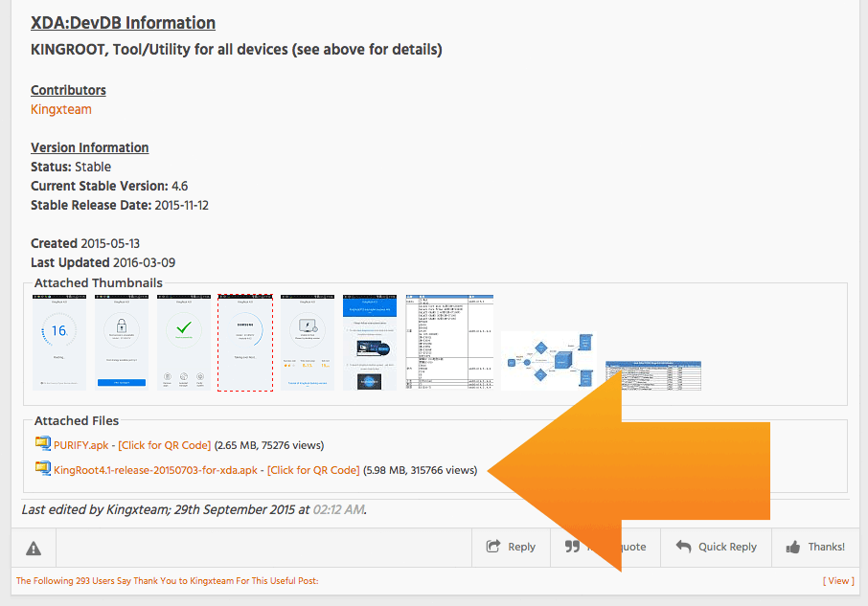Click the Attached Files legend

77,421
